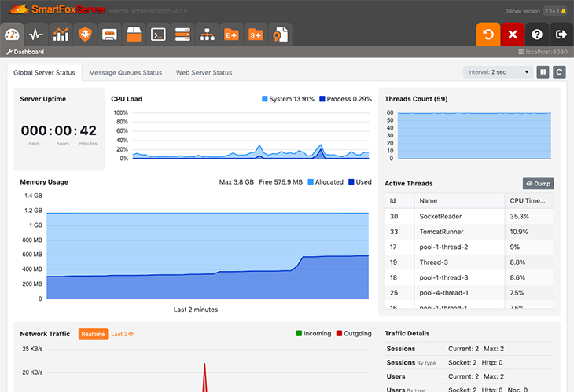
Task: Click the threads Dump button
Action: [x=538, y=184]
